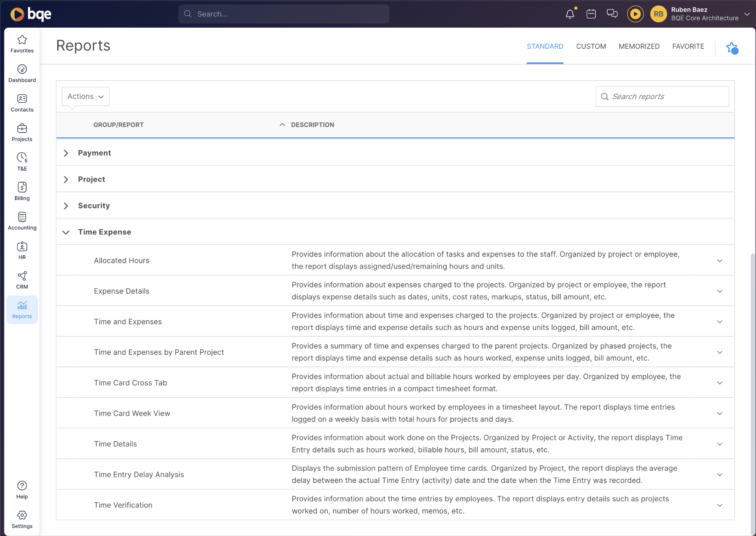Image resolution: width=756 pixels, height=536 pixels.
Task: Switch to the MEMORIZED tab
Action: pos(639,46)
